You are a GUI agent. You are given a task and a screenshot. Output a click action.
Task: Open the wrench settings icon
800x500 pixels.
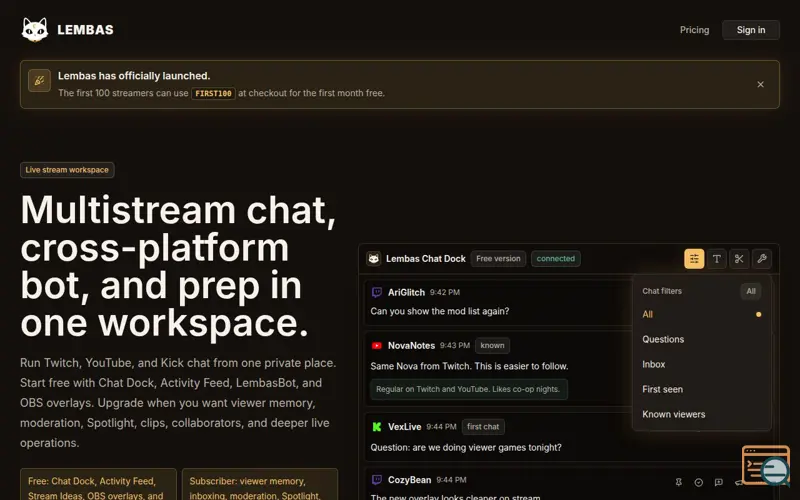click(x=762, y=259)
